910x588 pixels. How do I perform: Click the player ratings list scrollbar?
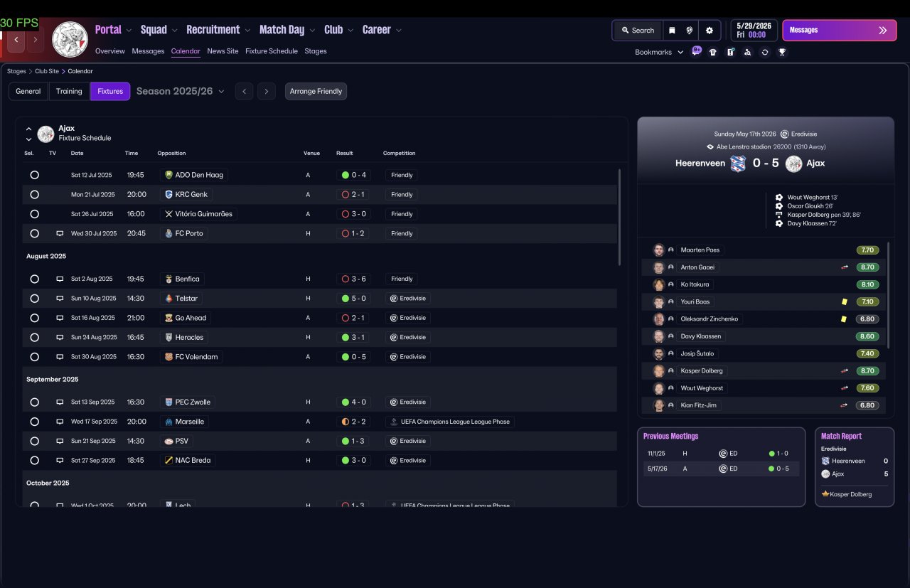[x=888, y=295]
